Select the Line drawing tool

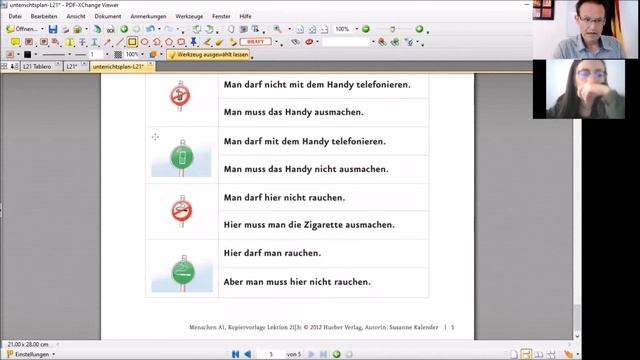pos(119,42)
